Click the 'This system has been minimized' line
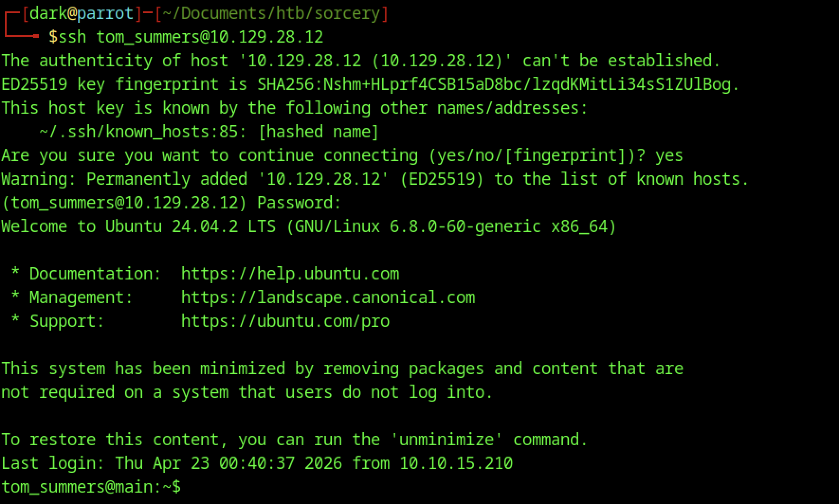 click(x=342, y=369)
